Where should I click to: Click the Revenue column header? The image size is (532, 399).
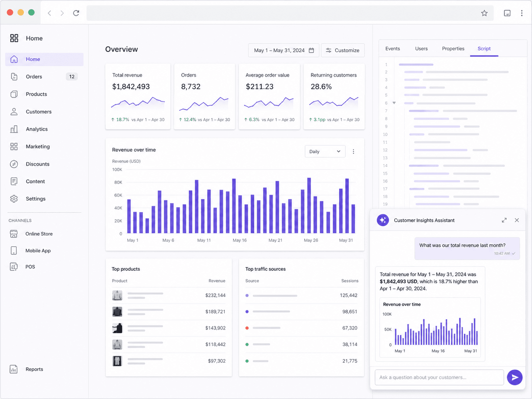tap(217, 281)
